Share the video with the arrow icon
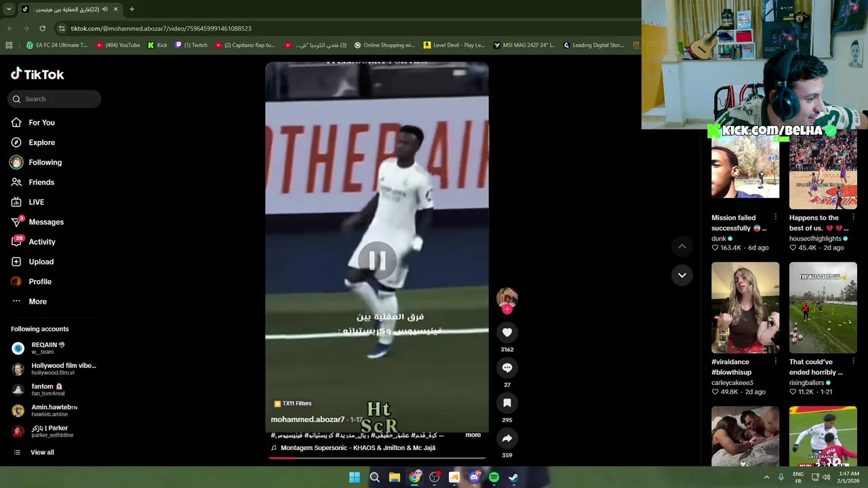 pos(507,439)
